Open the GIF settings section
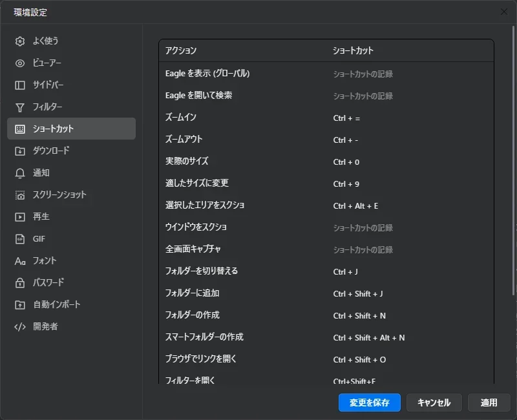 pos(71,238)
